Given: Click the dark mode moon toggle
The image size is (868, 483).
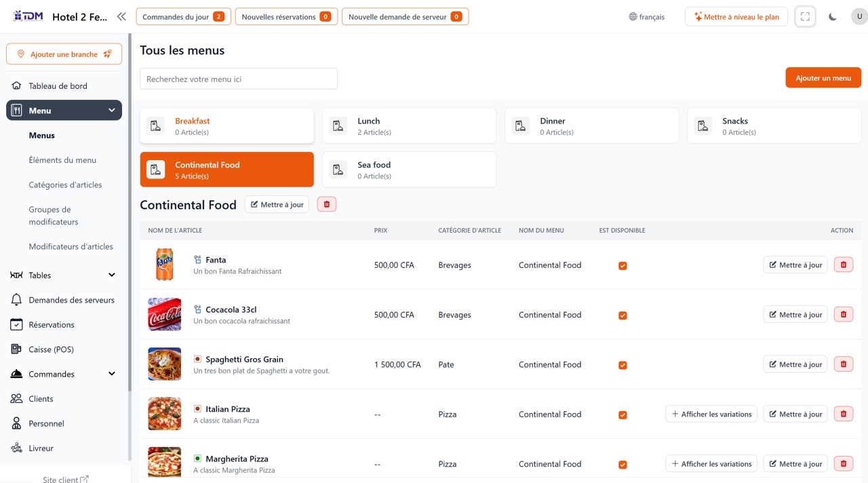Looking at the screenshot, I should (x=832, y=16).
